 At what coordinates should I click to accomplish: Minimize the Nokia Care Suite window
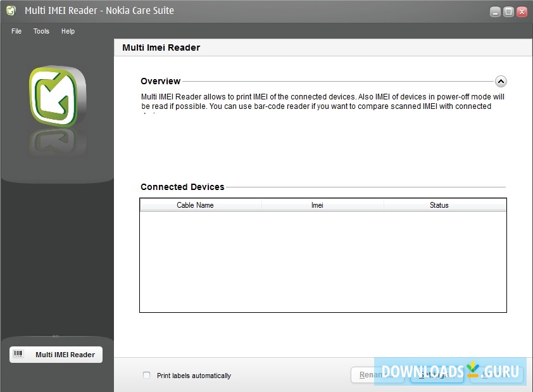click(495, 11)
